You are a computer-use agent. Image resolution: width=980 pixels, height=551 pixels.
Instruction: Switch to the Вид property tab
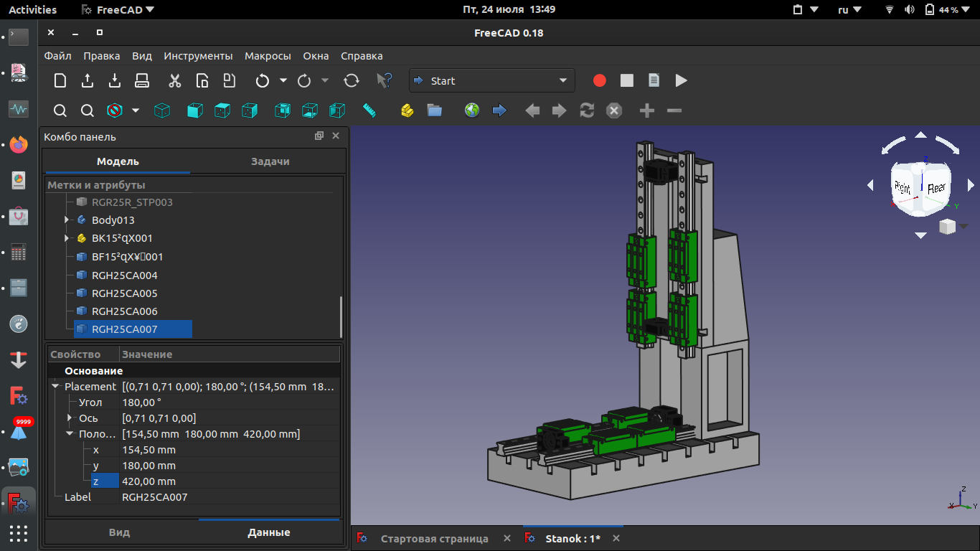[x=119, y=532]
